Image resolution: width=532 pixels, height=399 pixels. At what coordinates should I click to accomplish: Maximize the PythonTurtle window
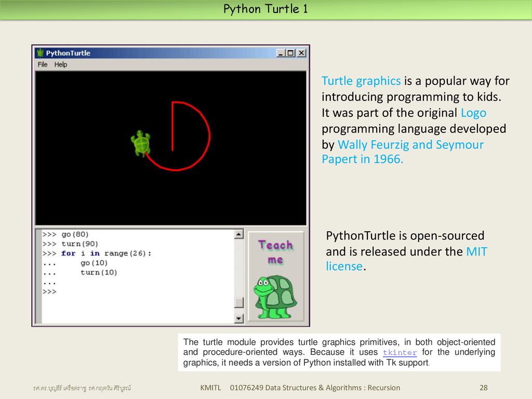pyautogui.click(x=290, y=53)
